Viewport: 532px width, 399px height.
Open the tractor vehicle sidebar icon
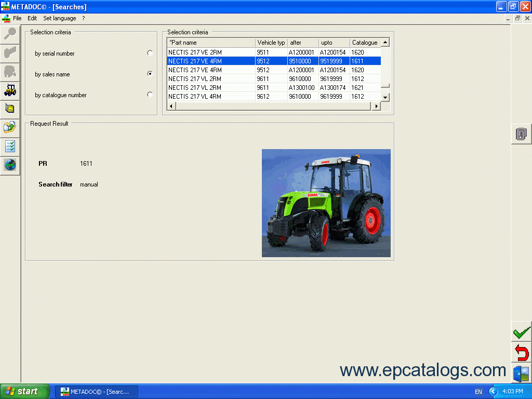click(10, 90)
